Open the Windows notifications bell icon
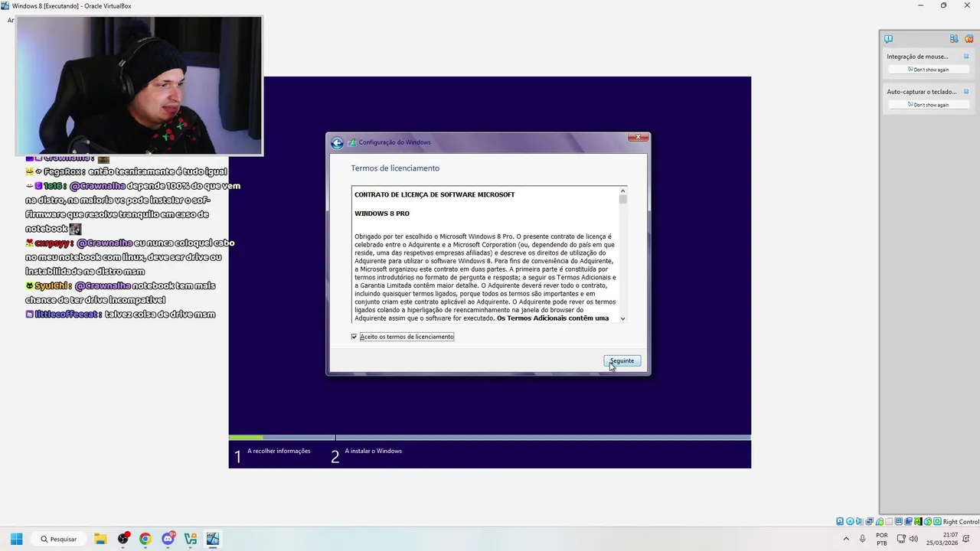Image resolution: width=980 pixels, height=551 pixels. coord(966,539)
